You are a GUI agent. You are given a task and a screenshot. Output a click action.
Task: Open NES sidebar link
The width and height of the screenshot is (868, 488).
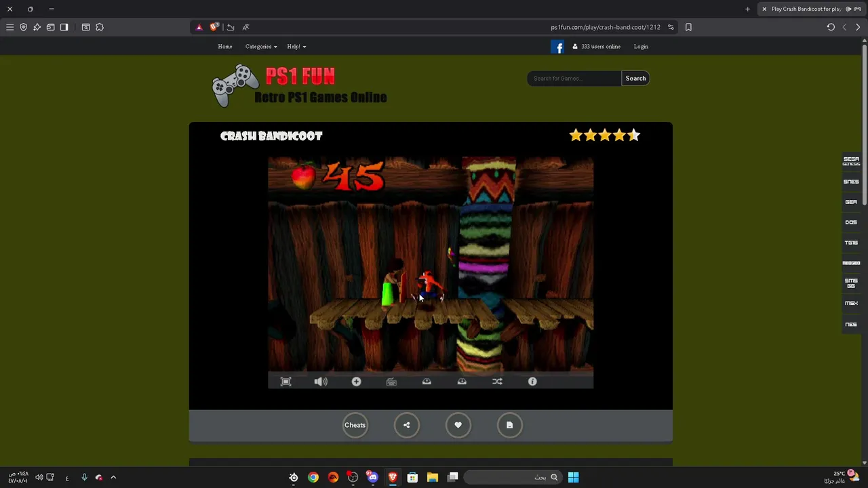point(851,324)
